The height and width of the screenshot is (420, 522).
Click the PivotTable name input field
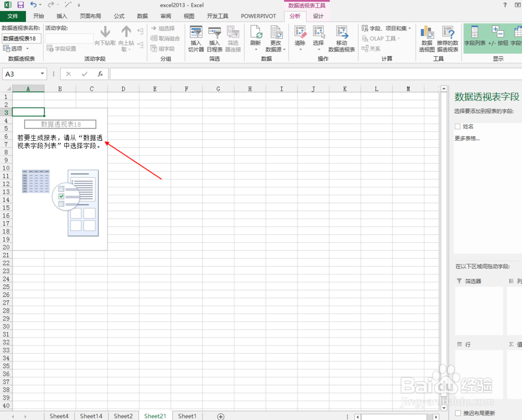point(21,38)
